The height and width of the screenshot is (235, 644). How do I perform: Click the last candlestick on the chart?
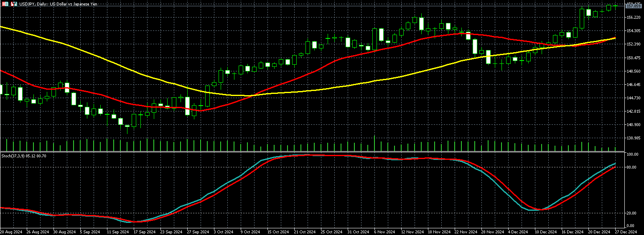pos(616,6)
